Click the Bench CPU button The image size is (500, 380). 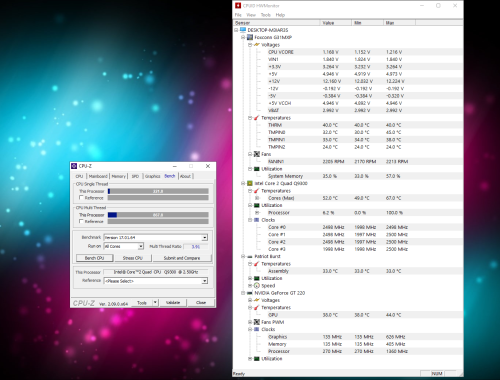tap(95, 258)
